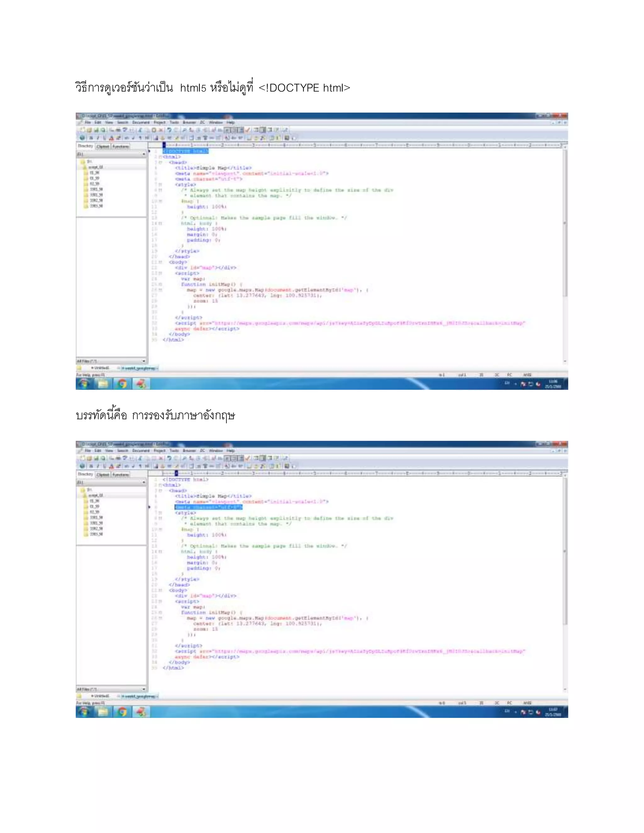
Task: Collapse <style> fold marker in lower screenshot
Action: point(160,513)
